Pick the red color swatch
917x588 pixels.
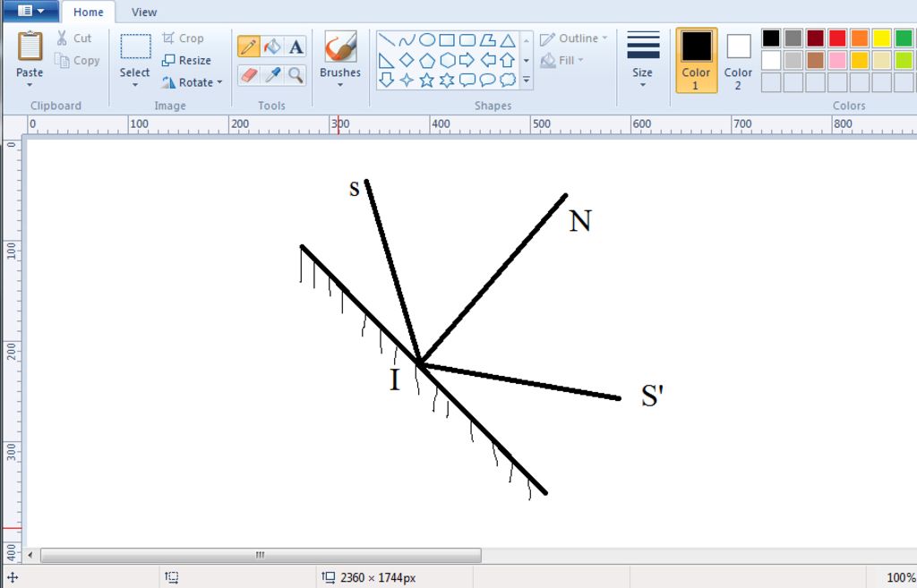click(x=837, y=38)
